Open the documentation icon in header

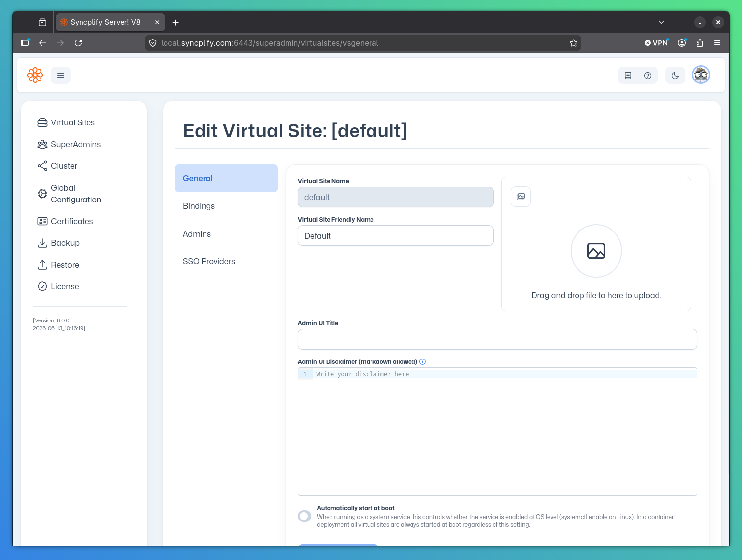[x=628, y=76]
